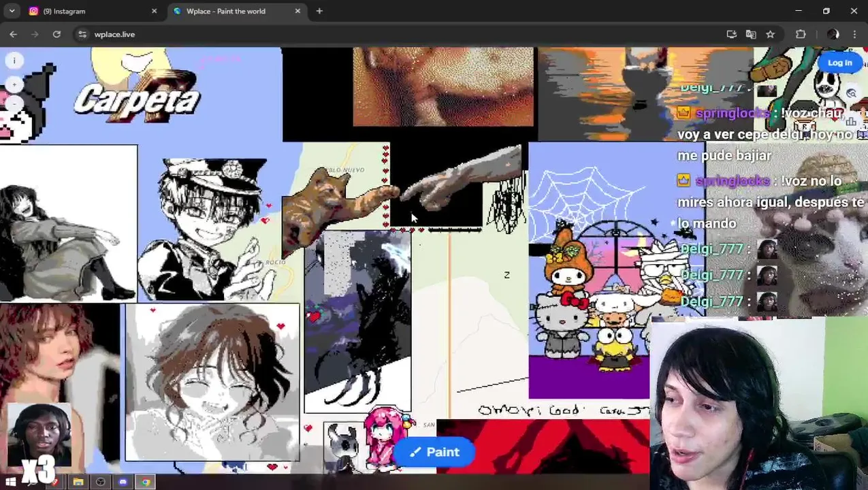Screen dimensions: 868x490
Task: Open OBS Studio from the taskbar
Action: [x=101, y=482]
